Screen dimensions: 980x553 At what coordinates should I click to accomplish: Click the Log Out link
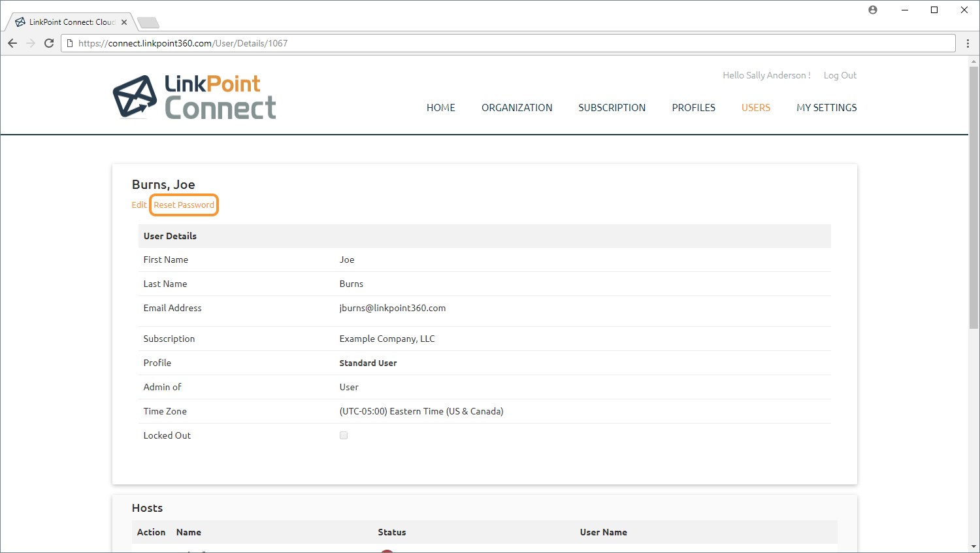tap(840, 75)
